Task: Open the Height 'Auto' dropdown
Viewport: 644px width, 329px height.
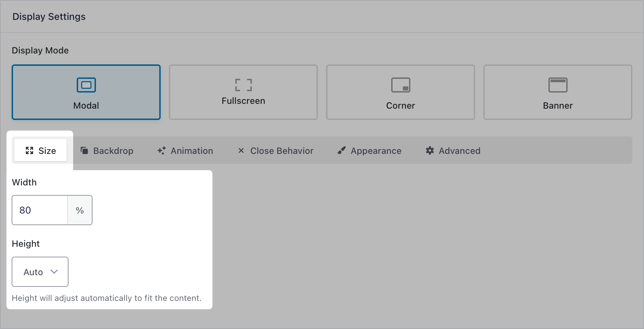Action: (x=40, y=272)
